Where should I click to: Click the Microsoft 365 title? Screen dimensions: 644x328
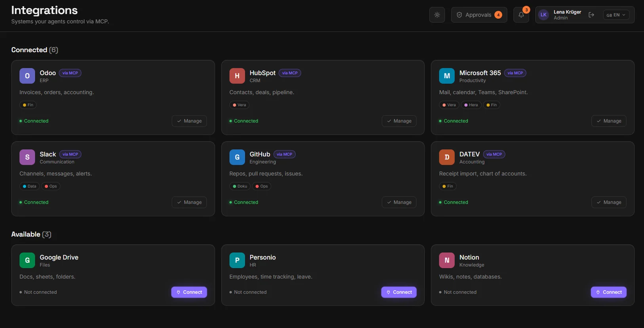(480, 73)
